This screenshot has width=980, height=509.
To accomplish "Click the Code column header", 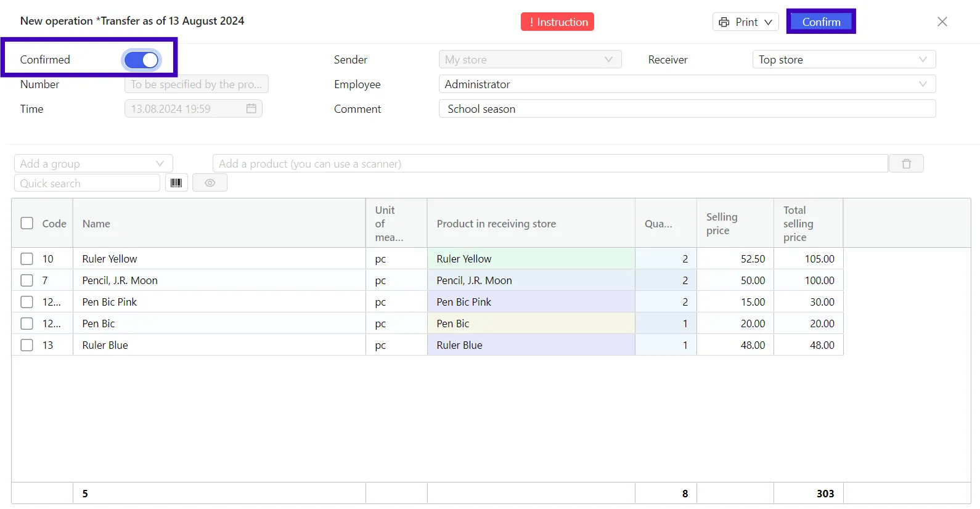I will pyautogui.click(x=54, y=224).
